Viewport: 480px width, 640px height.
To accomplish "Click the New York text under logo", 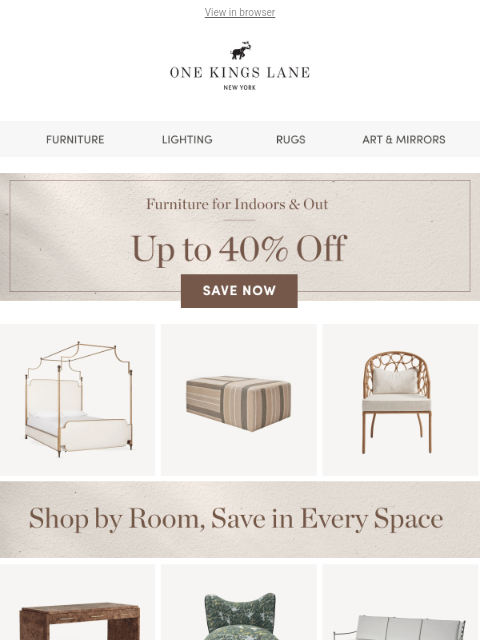I will coord(240,87).
